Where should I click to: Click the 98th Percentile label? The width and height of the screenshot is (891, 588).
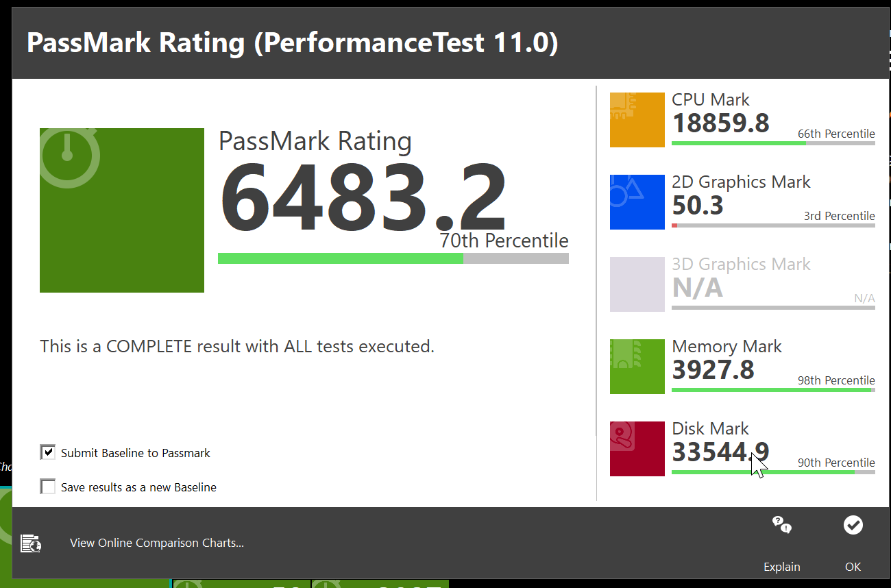click(x=836, y=380)
